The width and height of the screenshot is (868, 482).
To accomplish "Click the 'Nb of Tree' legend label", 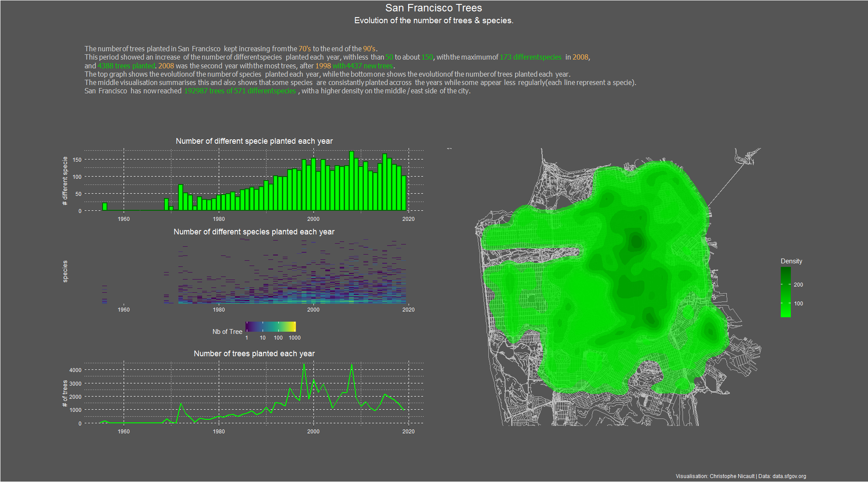I will click(228, 332).
